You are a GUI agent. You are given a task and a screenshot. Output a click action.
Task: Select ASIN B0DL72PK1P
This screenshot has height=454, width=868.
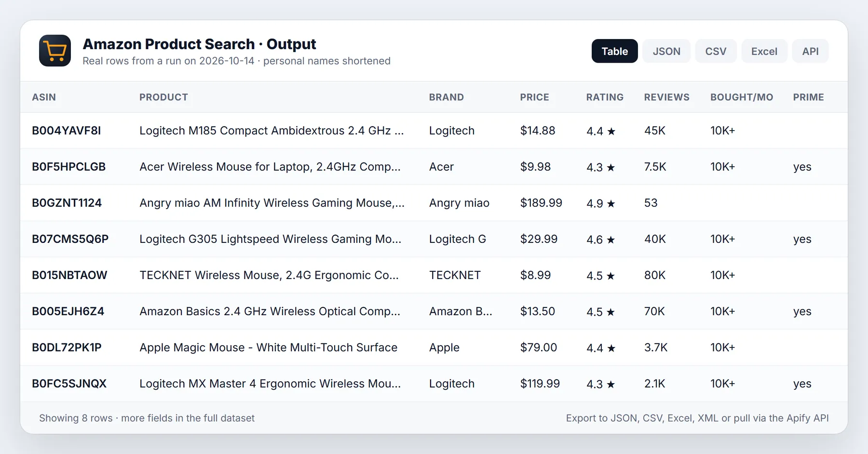pyautogui.click(x=67, y=347)
